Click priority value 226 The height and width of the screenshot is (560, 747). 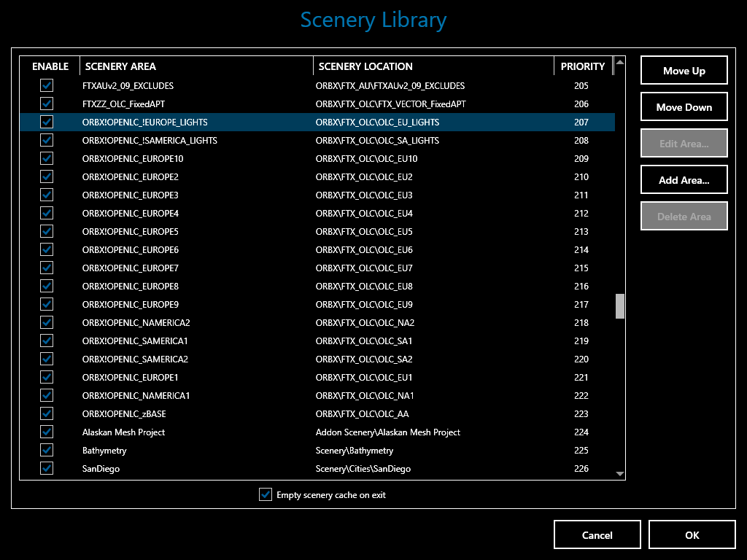click(x=581, y=468)
